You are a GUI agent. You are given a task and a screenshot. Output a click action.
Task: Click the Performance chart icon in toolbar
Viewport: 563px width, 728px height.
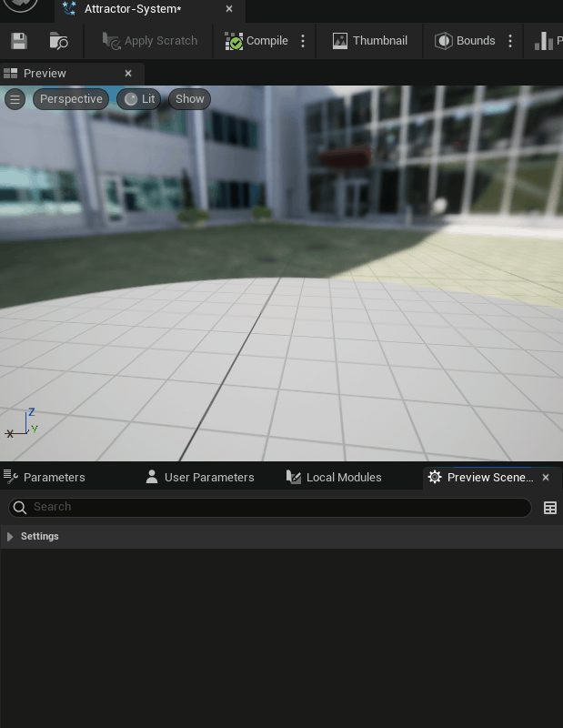[546, 41]
